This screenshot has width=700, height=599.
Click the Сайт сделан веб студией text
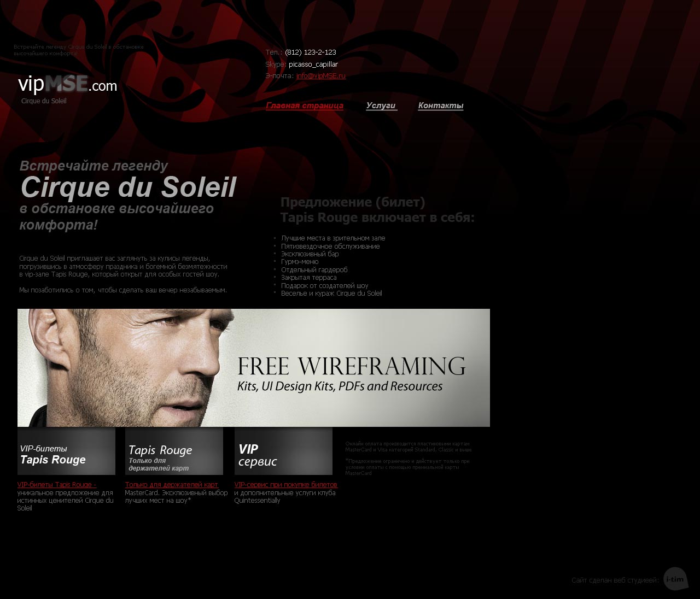(x=615, y=580)
